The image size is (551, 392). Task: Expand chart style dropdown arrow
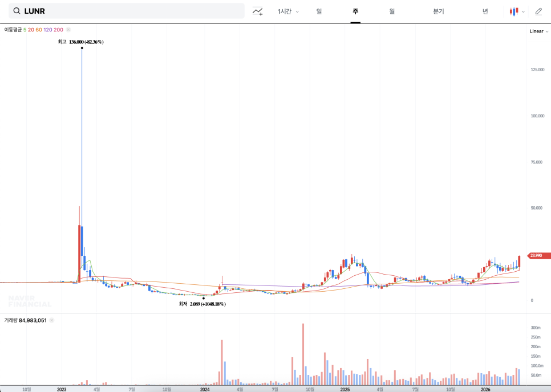pos(524,11)
